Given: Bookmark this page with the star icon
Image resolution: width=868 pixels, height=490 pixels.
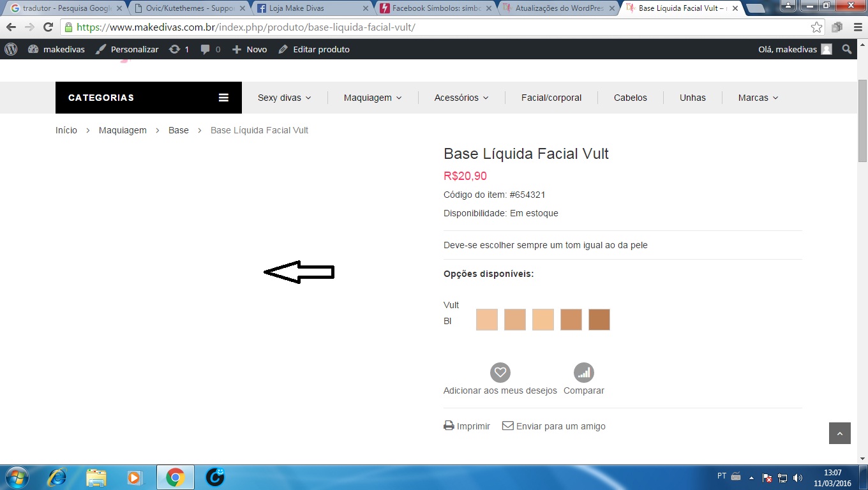Looking at the screenshot, I should pyautogui.click(x=816, y=27).
